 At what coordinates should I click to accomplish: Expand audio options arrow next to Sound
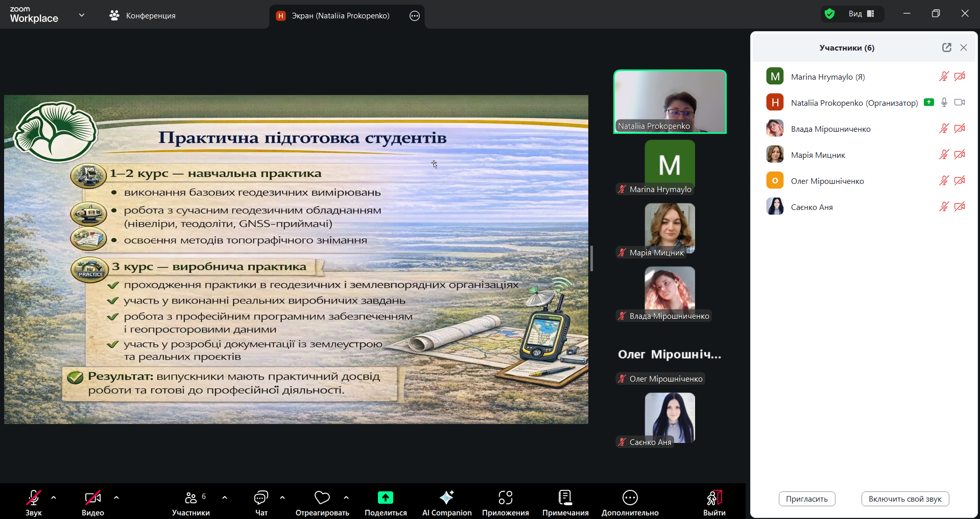pos(54,497)
